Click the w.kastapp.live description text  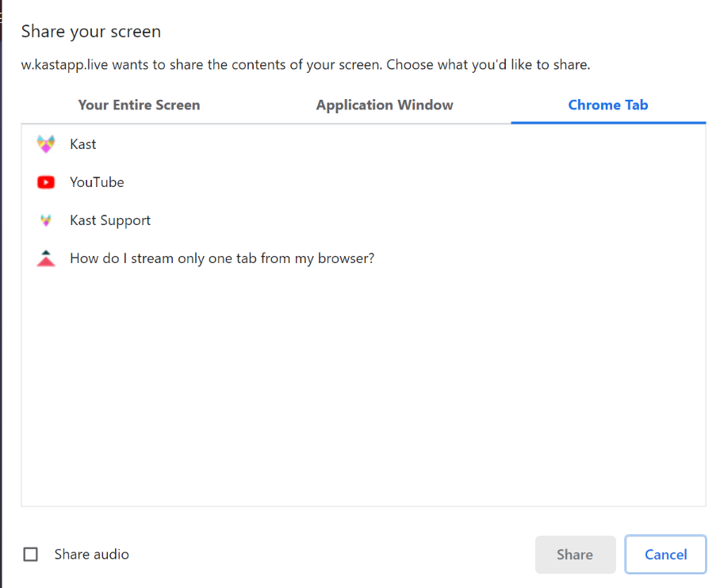(305, 65)
